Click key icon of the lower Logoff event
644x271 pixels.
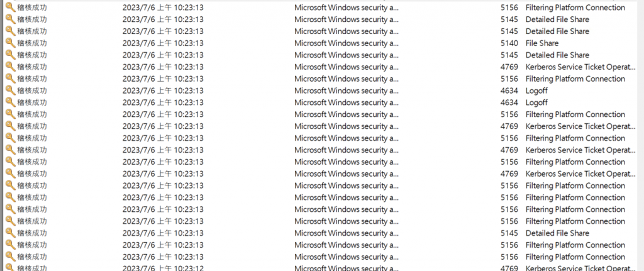tap(10, 102)
